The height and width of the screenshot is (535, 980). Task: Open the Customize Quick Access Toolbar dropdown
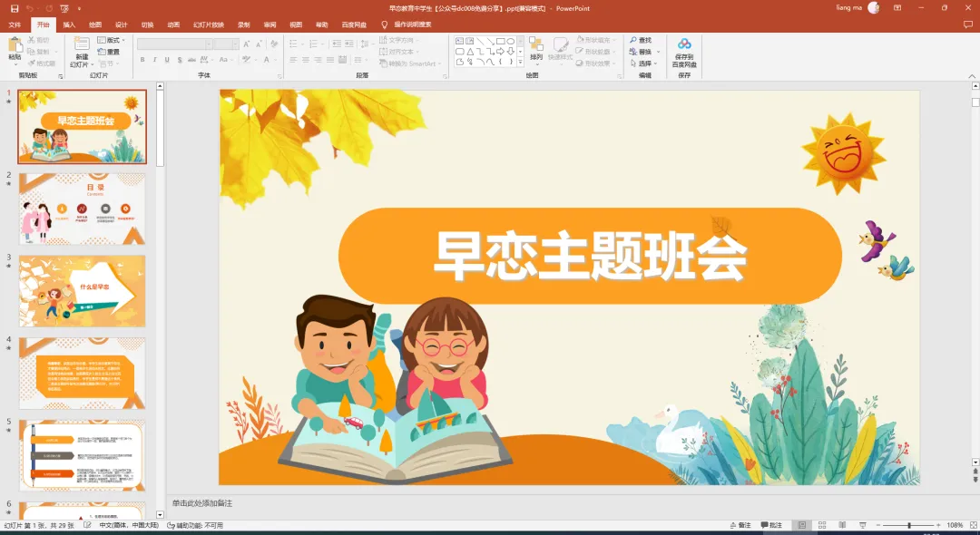[79, 9]
